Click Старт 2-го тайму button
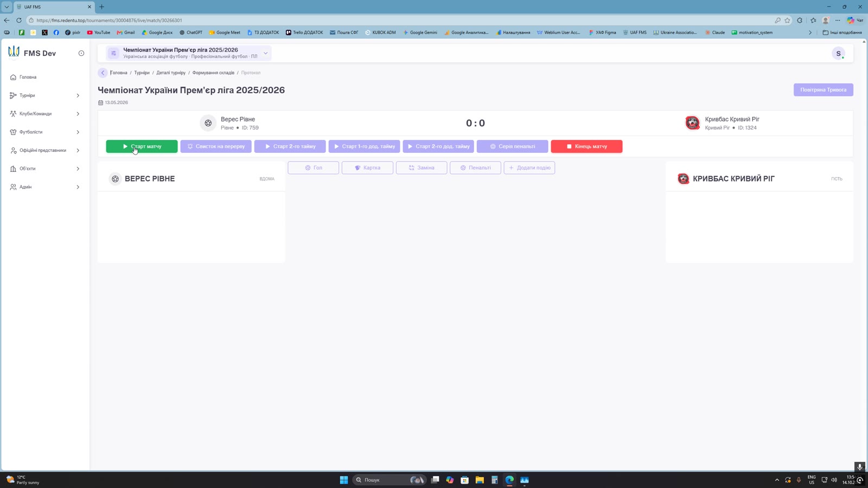Viewport: 868px width, 488px height. [290, 146]
